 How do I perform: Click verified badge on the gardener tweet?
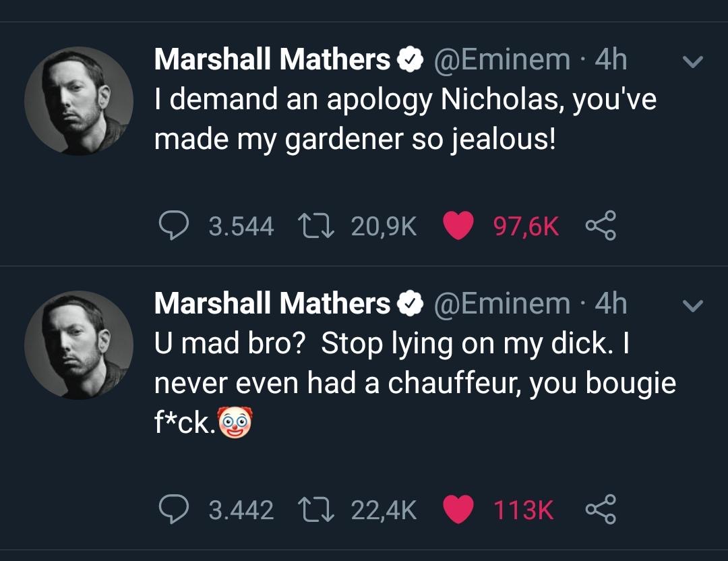[408, 61]
